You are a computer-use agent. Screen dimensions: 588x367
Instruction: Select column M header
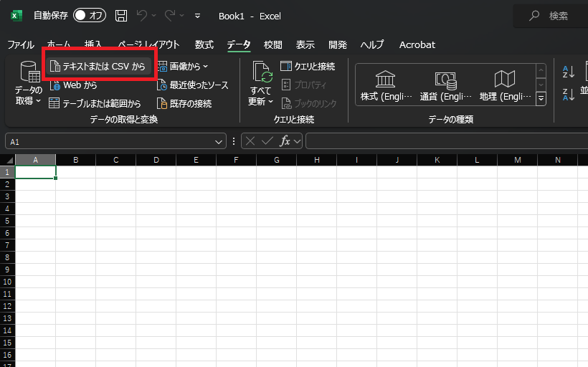(x=517, y=160)
